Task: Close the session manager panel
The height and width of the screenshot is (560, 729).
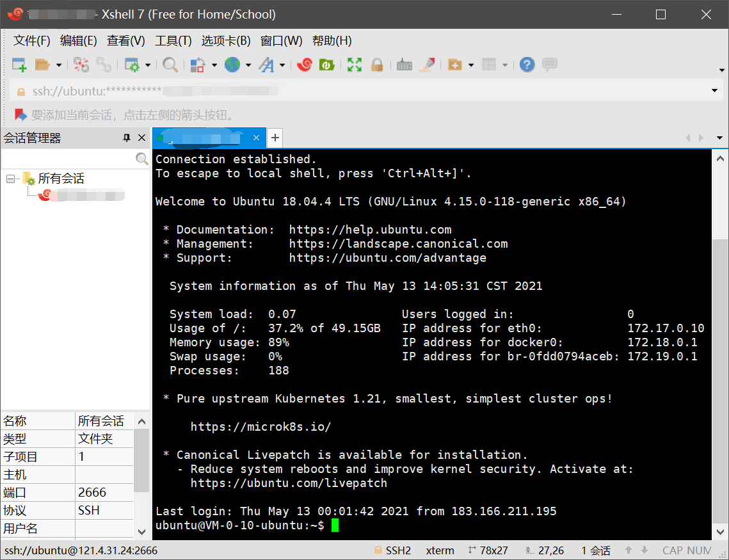Action: [x=142, y=138]
